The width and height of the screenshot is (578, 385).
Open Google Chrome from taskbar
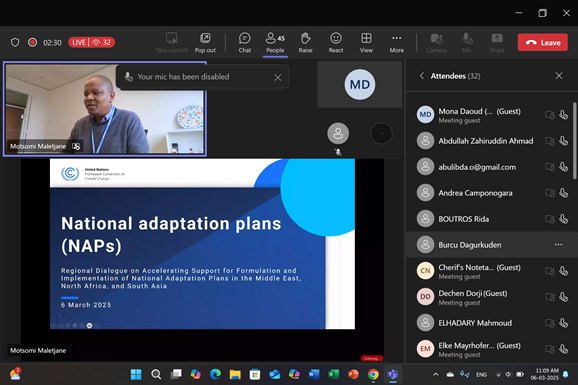(373, 374)
